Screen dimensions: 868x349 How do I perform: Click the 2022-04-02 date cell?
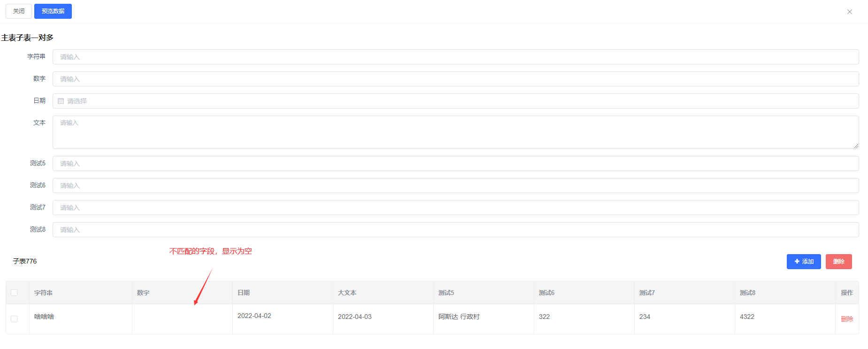pyautogui.click(x=254, y=316)
